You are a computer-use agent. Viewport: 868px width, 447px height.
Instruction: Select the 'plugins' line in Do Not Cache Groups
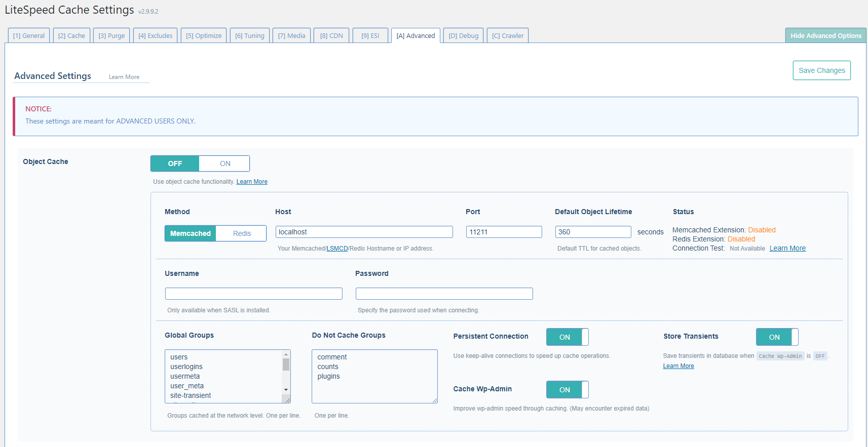click(x=329, y=376)
